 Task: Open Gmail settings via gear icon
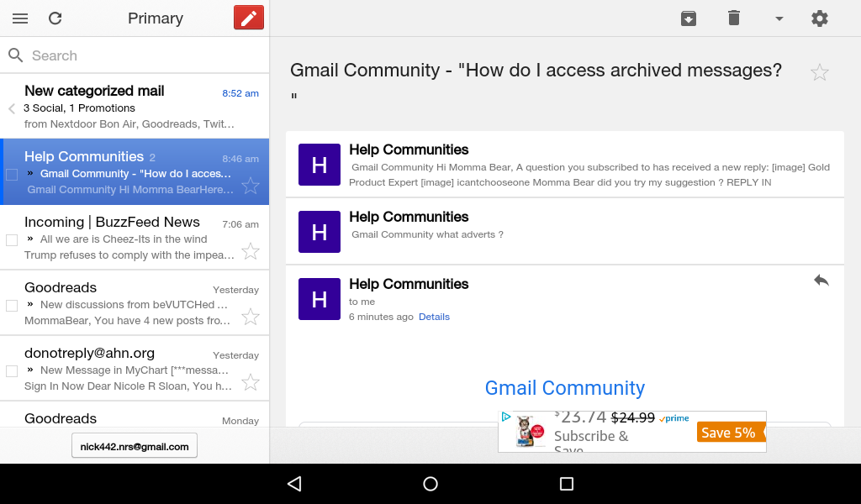pyautogui.click(x=820, y=18)
